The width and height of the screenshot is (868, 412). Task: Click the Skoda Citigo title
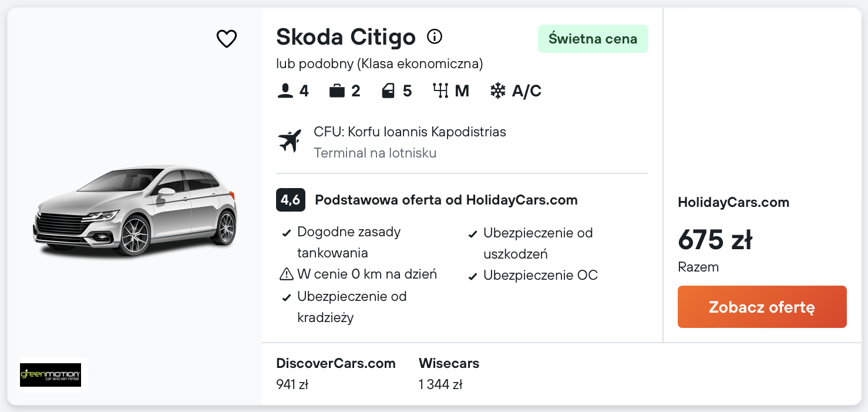coord(345,37)
